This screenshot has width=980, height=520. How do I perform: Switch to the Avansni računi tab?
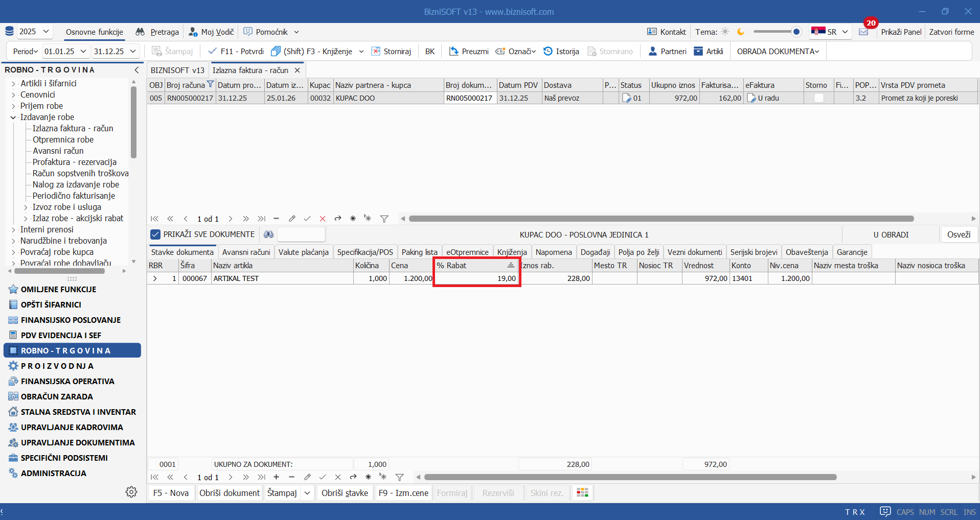pyautogui.click(x=246, y=252)
